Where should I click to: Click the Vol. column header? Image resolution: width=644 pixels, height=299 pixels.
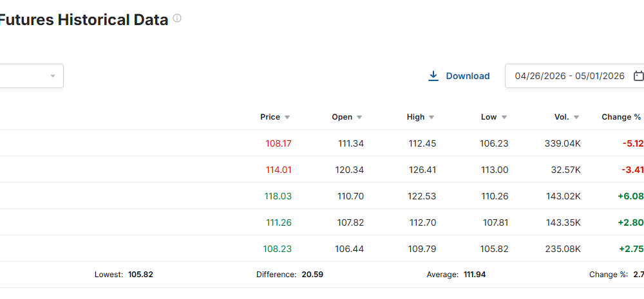click(x=562, y=117)
